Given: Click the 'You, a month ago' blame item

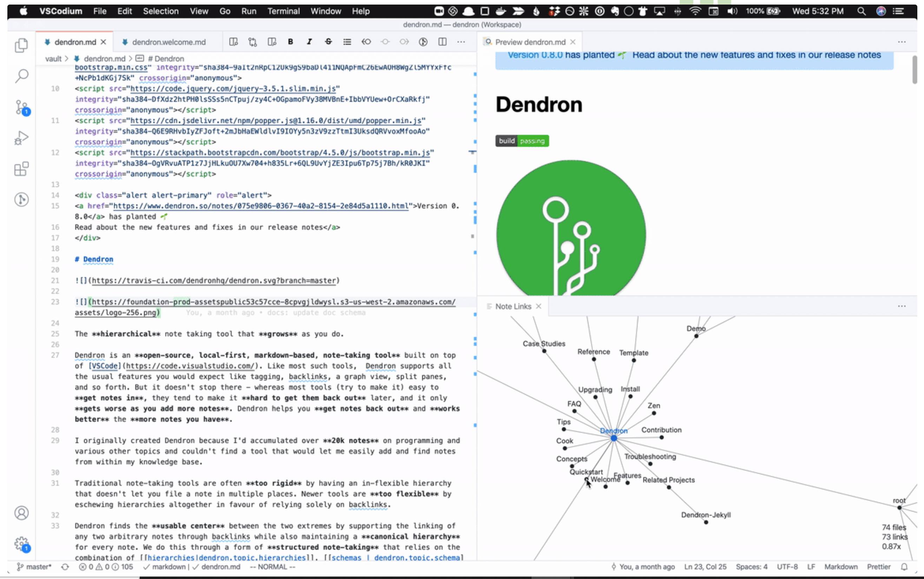Looking at the screenshot, I should pos(643,567).
